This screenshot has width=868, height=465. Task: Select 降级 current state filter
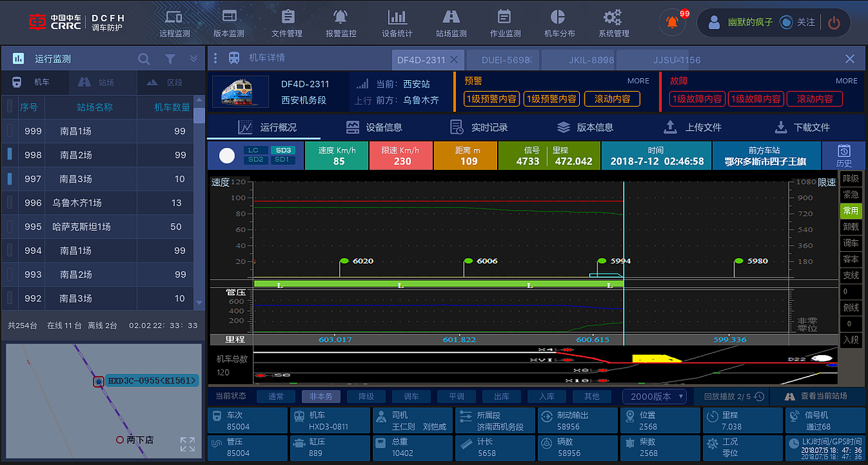click(x=366, y=396)
